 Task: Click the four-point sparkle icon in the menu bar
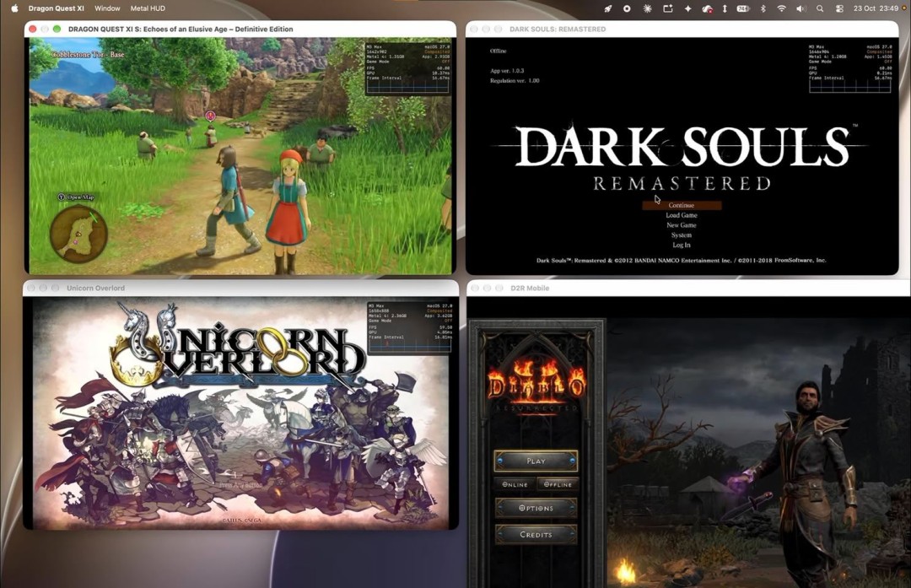[x=688, y=8]
